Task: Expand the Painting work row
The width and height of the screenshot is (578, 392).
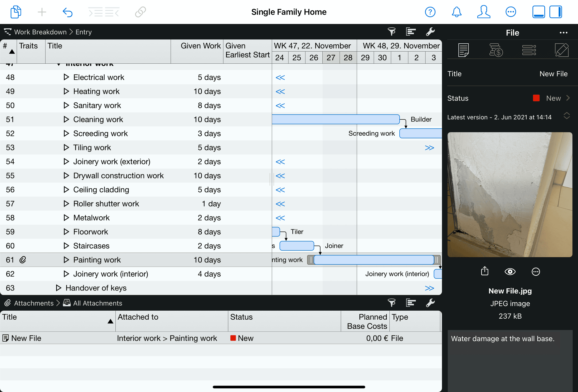Action: (x=66, y=260)
